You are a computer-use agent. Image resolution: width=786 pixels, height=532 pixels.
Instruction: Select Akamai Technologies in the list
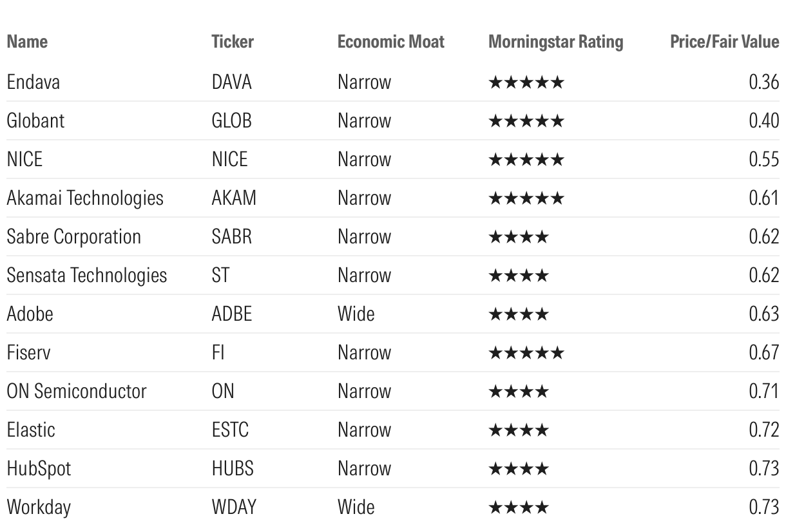[x=85, y=198]
